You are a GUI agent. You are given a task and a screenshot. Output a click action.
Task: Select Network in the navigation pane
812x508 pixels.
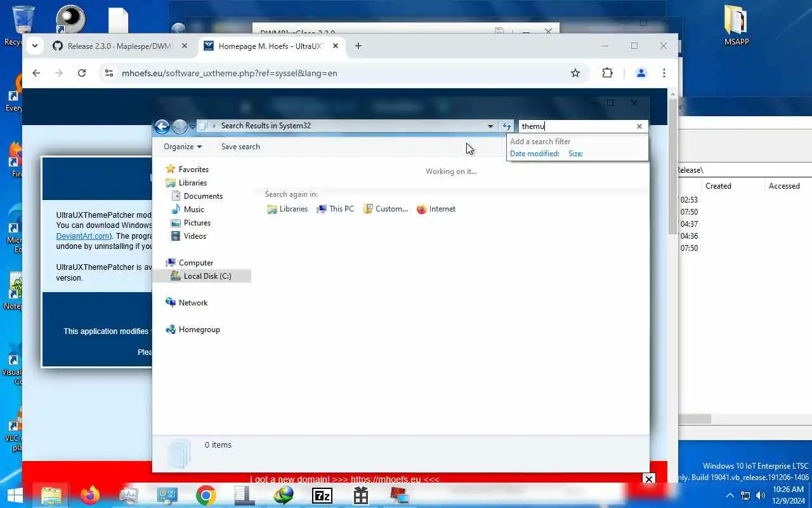(x=193, y=303)
